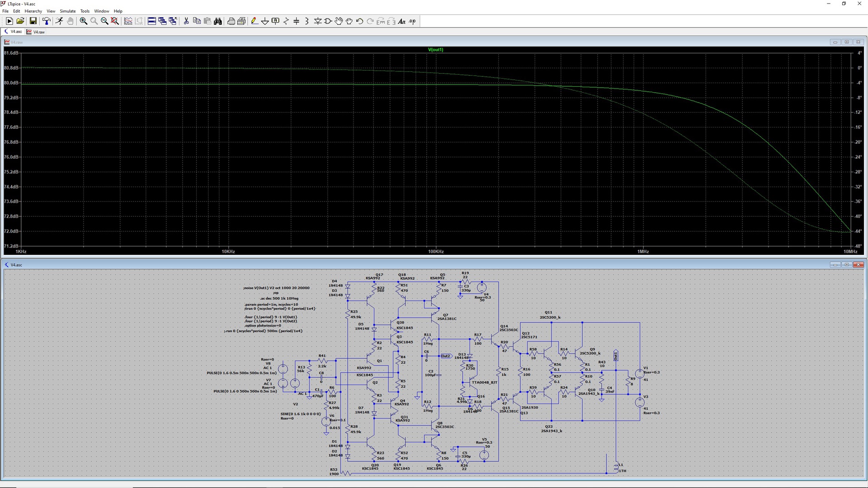The width and height of the screenshot is (868, 488).
Task: Click the Out2 net label in schematic
Action: point(446,356)
